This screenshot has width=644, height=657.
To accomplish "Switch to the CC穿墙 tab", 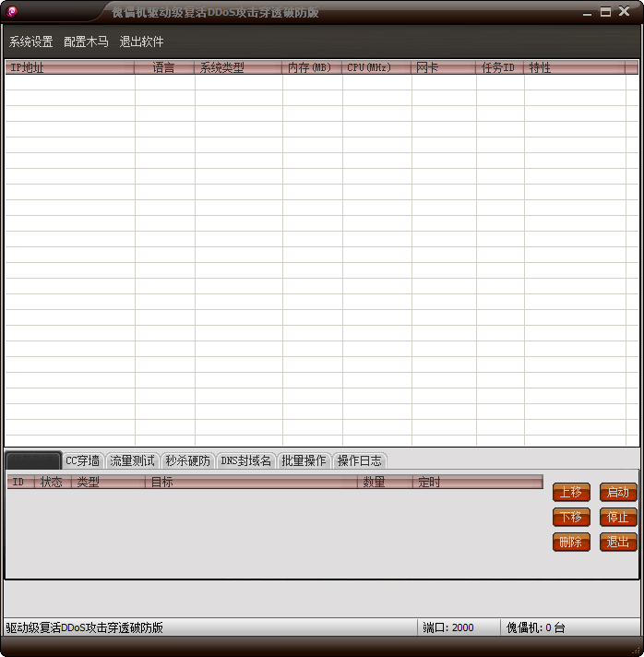I will click(82, 460).
